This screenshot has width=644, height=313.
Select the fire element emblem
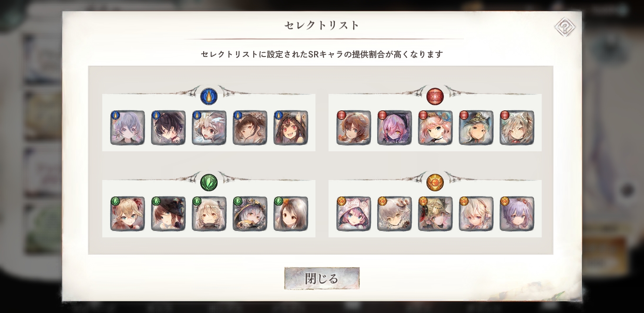point(435,97)
